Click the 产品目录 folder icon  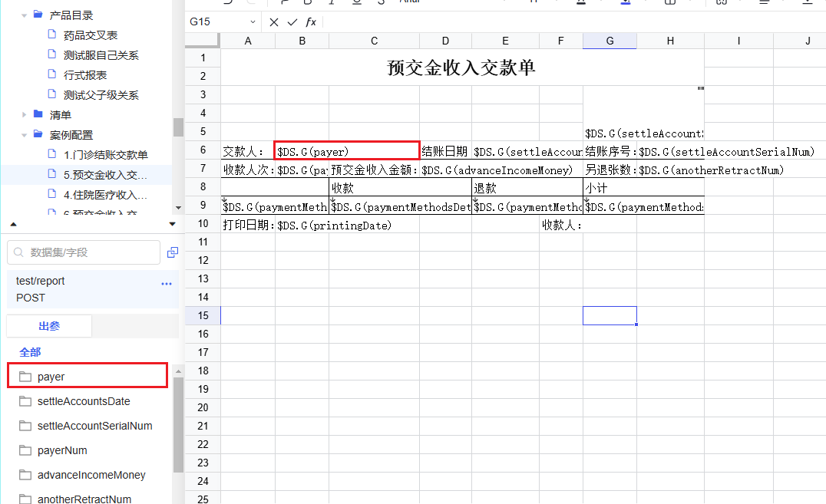(38, 15)
